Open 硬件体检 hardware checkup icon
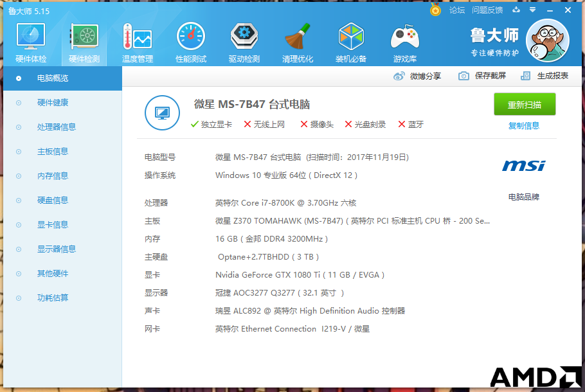Viewport: 585px width, 392px height. point(31,42)
